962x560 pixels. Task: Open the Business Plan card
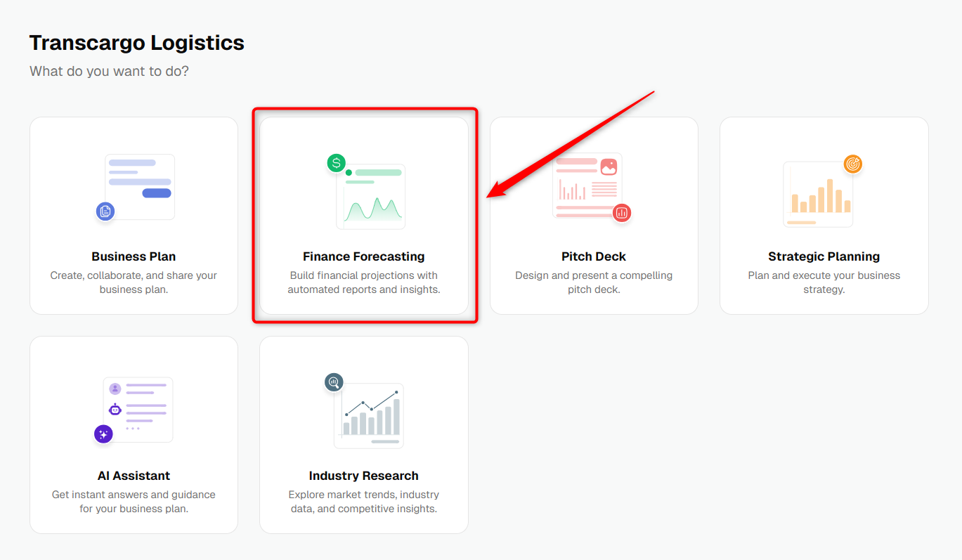point(134,216)
